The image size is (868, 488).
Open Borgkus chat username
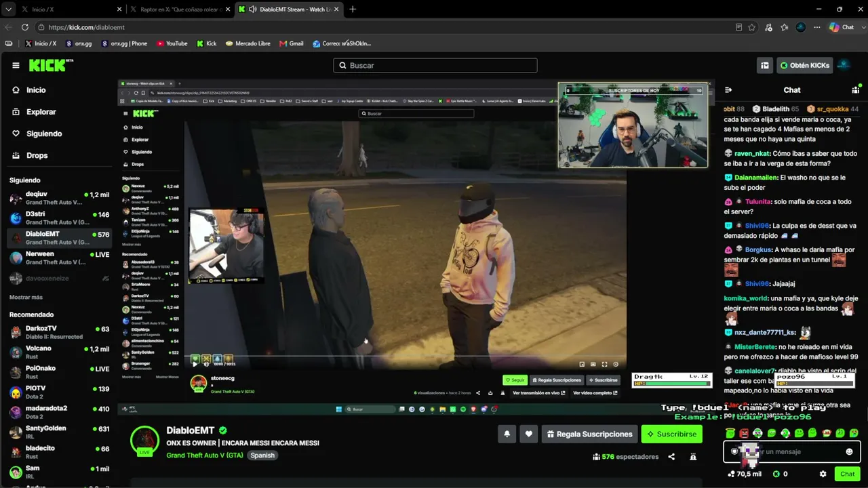click(759, 250)
